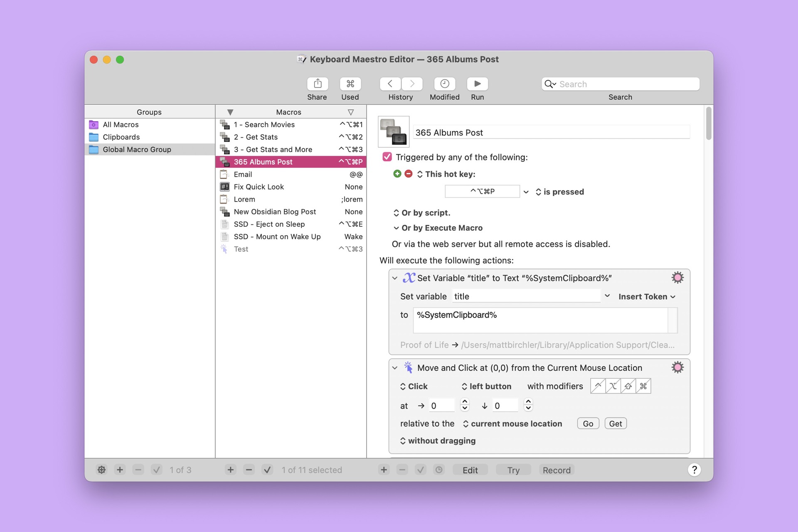Toggle the Option modifier in click action

(613, 386)
